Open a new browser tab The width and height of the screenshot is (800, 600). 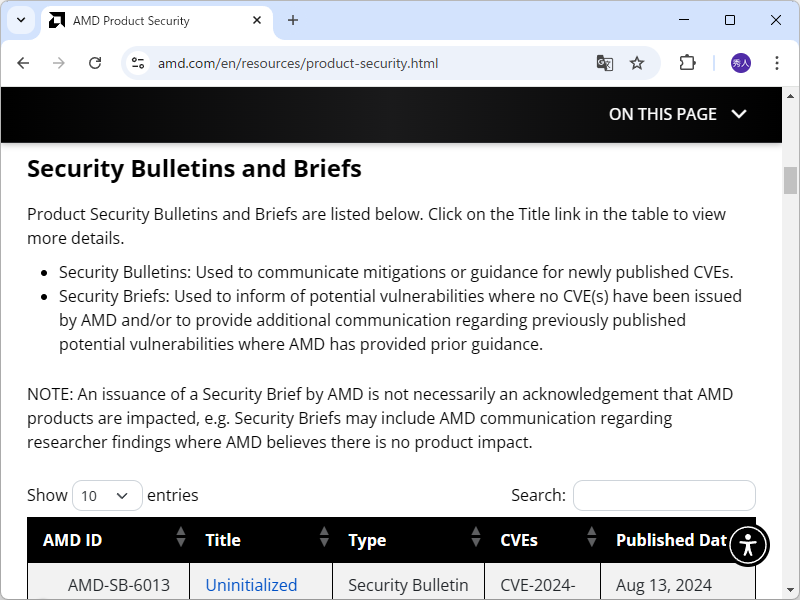(x=293, y=20)
